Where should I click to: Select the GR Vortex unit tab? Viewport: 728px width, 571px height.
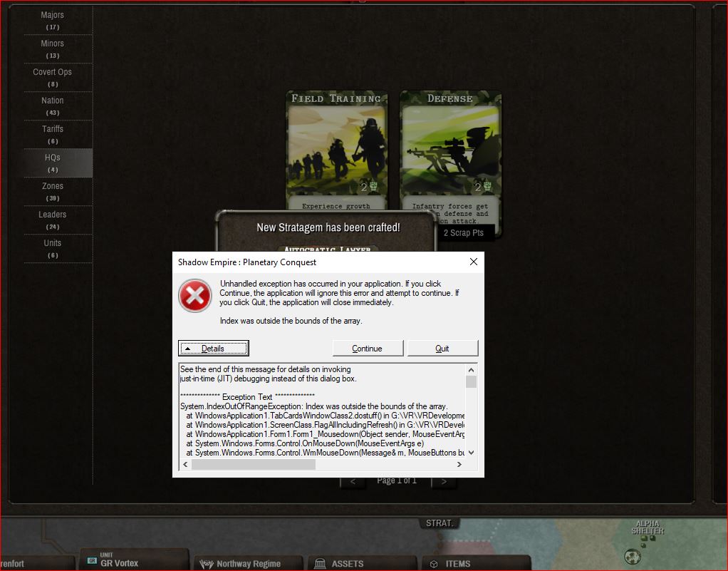tap(134, 560)
